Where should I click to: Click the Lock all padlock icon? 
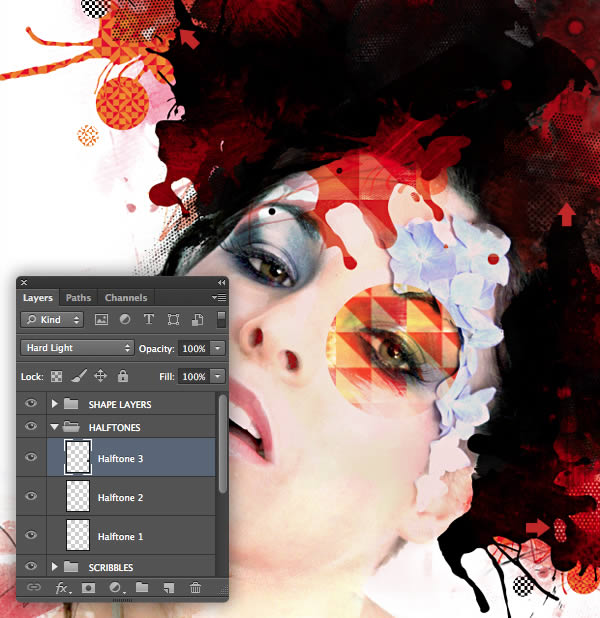[123, 376]
